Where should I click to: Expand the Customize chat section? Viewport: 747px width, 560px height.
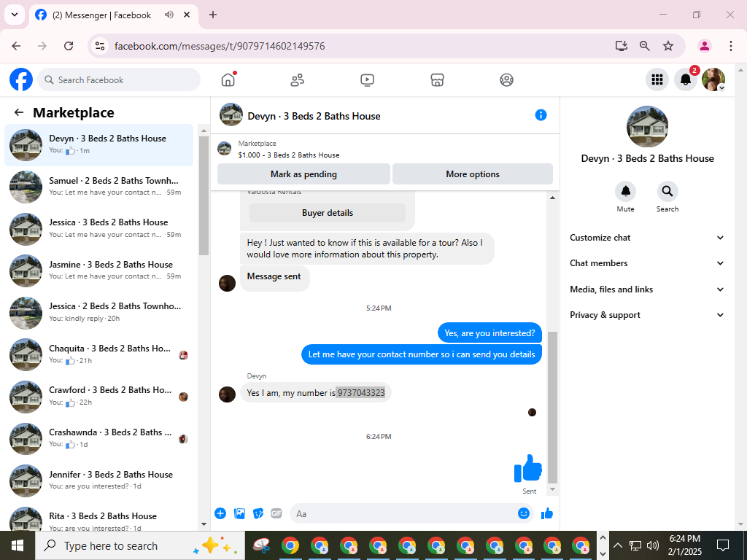(647, 238)
